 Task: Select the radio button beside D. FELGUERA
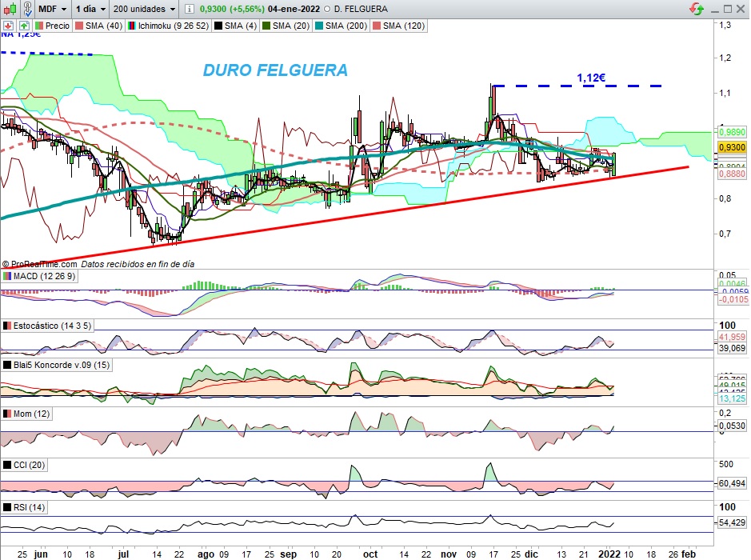tap(327, 9)
